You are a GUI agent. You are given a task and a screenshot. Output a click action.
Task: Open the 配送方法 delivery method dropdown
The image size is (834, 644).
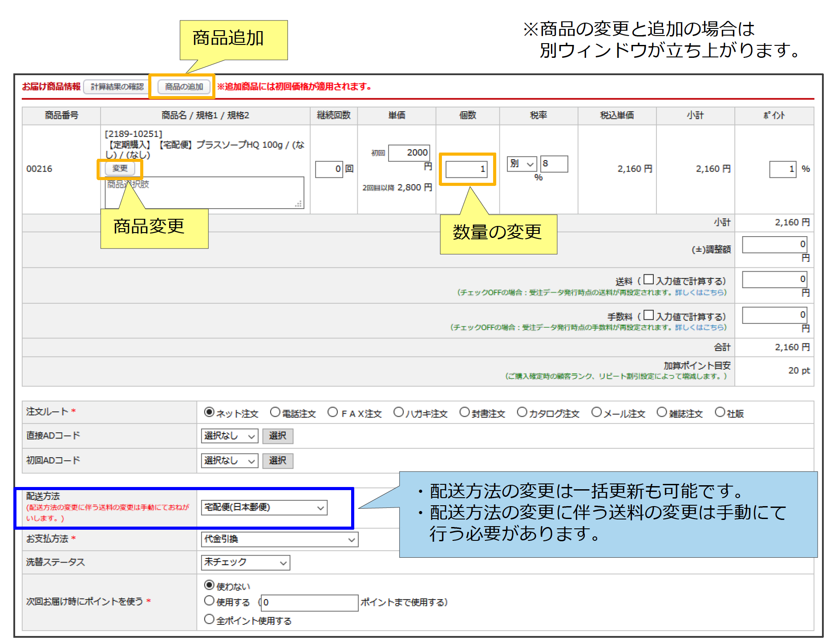click(264, 507)
